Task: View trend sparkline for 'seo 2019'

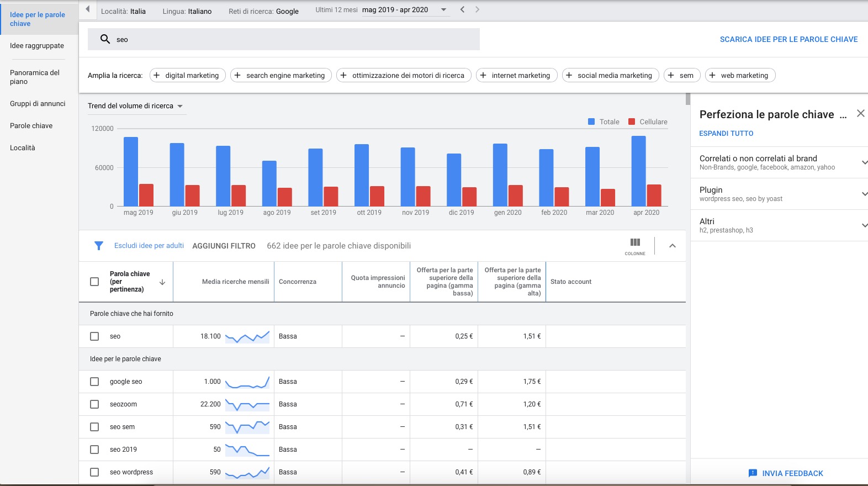Action: [x=247, y=450]
